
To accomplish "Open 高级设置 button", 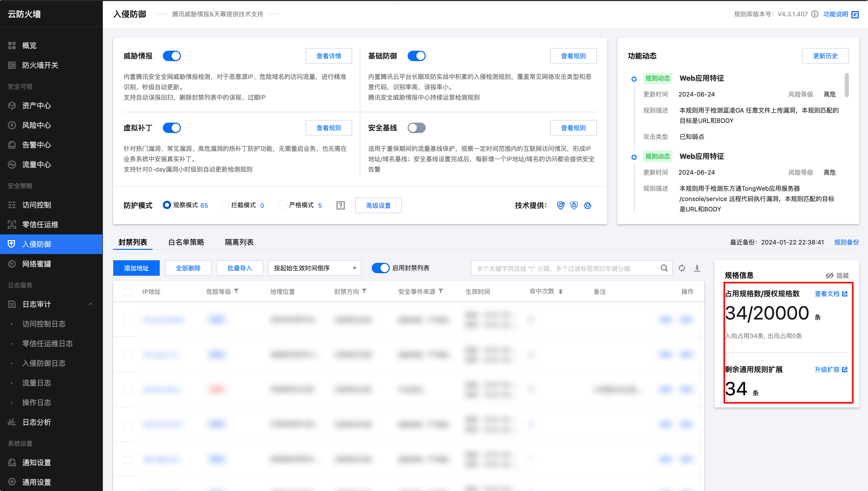I will [x=378, y=205].
